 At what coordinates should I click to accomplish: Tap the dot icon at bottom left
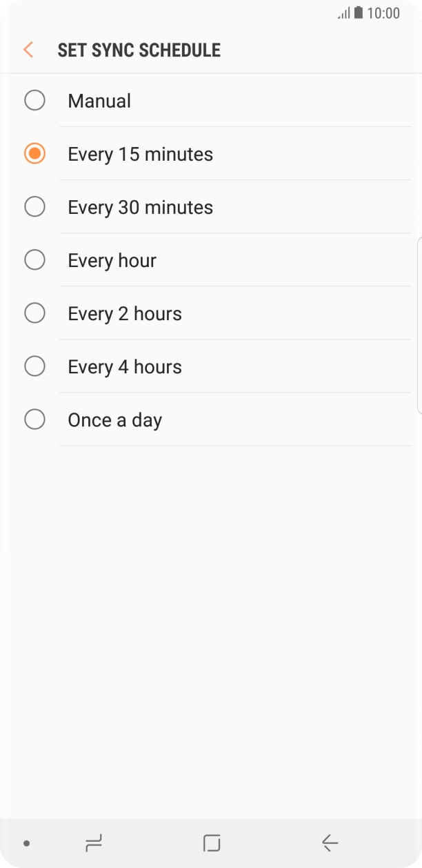click(26, 842)
